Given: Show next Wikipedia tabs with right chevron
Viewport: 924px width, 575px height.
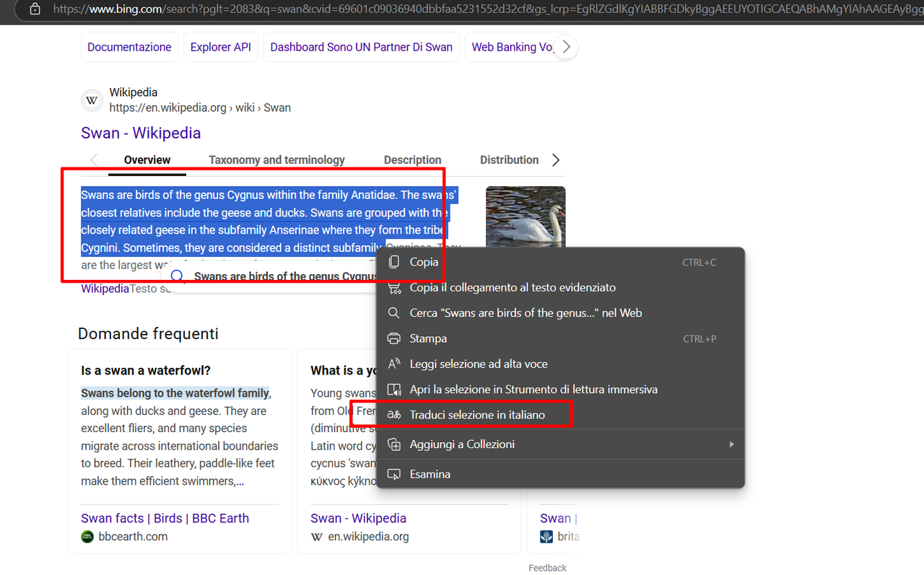Looking at the screenshot, I should 555,160.
